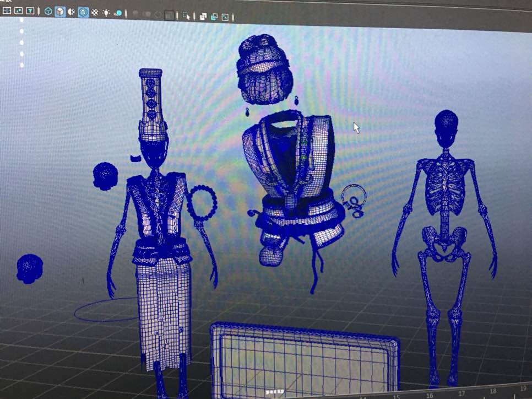The image size is (532, 399).
Task: Click the dimmed ambient occlusion icon
Action: (x=135, y=14)
